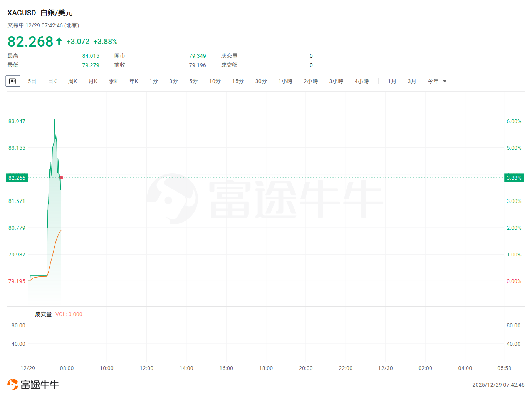Click the Futu Niuniu logo at bottom left
Screen dimensions: 532x397
[33, 384]
